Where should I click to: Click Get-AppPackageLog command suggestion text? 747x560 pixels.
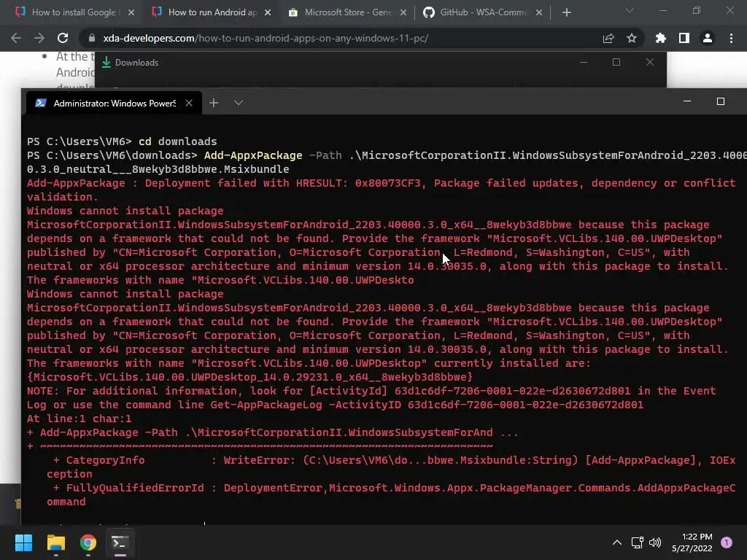(x=427, y=405)
